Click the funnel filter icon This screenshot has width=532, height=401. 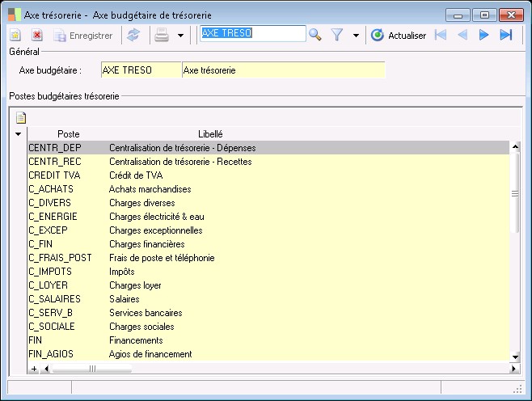coord(337,35)
